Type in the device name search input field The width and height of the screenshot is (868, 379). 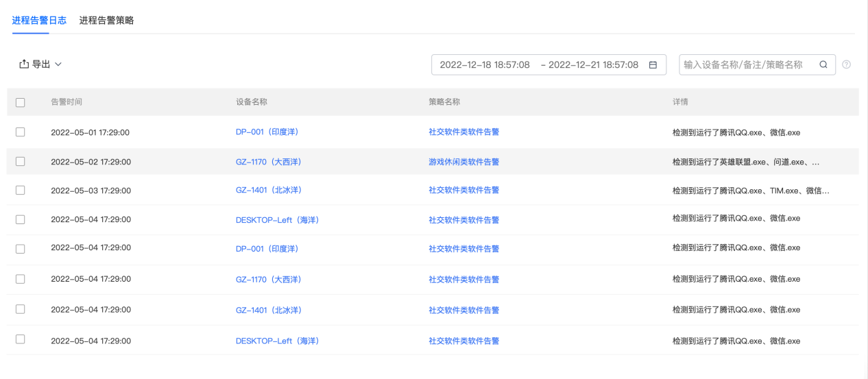coord(747,65)
